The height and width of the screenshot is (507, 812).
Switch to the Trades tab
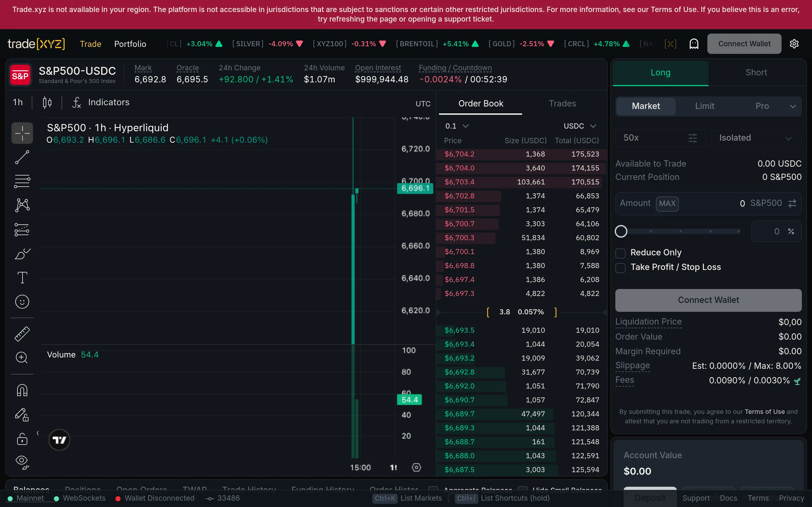coord(562,103)
